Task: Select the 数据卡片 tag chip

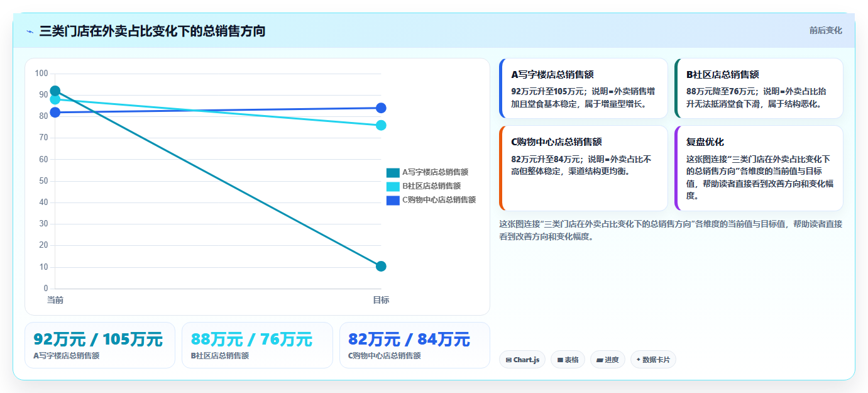Action: point(653,360)
